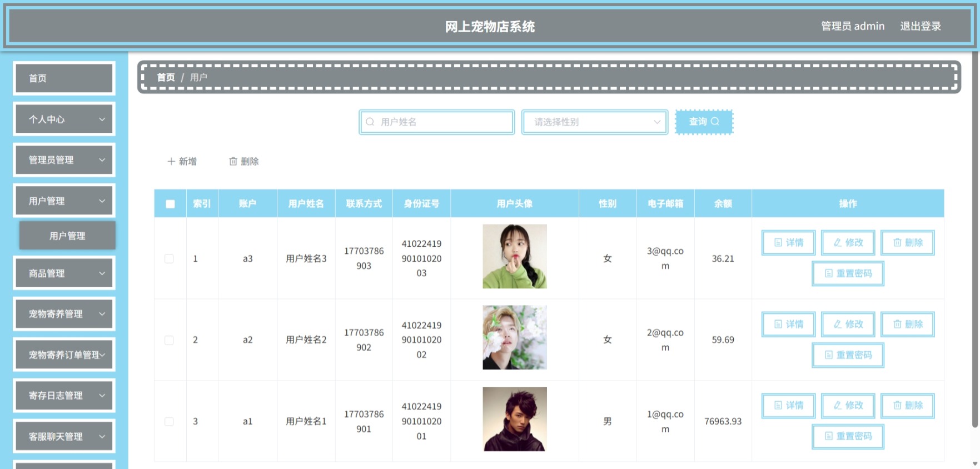Viewport: 980px width, 469px height.
Task: Check the row checkbox for user a2
Action: pos(169,340)
